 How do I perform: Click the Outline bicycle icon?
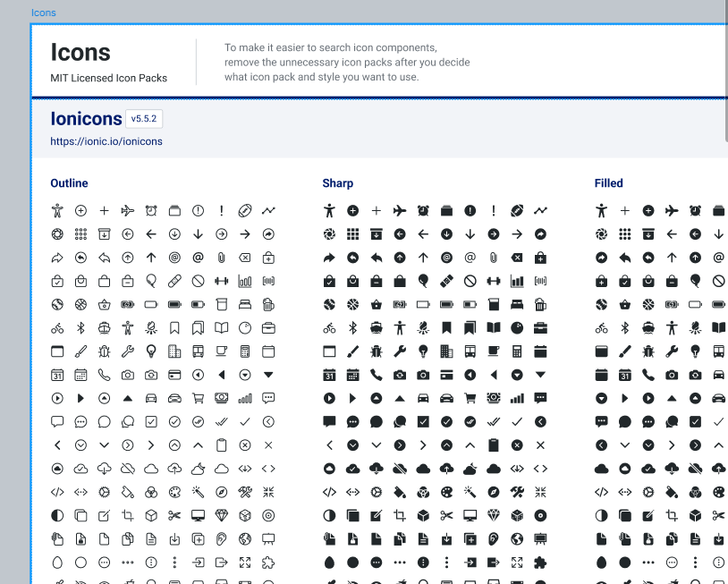[57, 328]
